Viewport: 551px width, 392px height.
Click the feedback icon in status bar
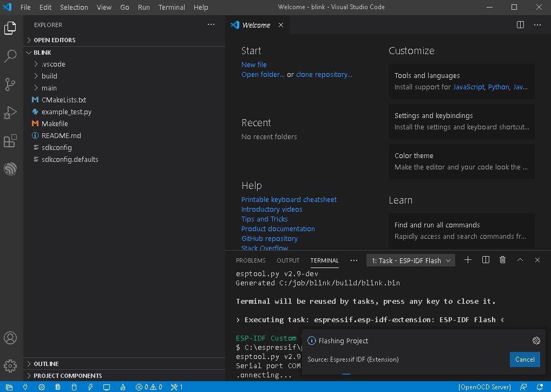[523, 387]
